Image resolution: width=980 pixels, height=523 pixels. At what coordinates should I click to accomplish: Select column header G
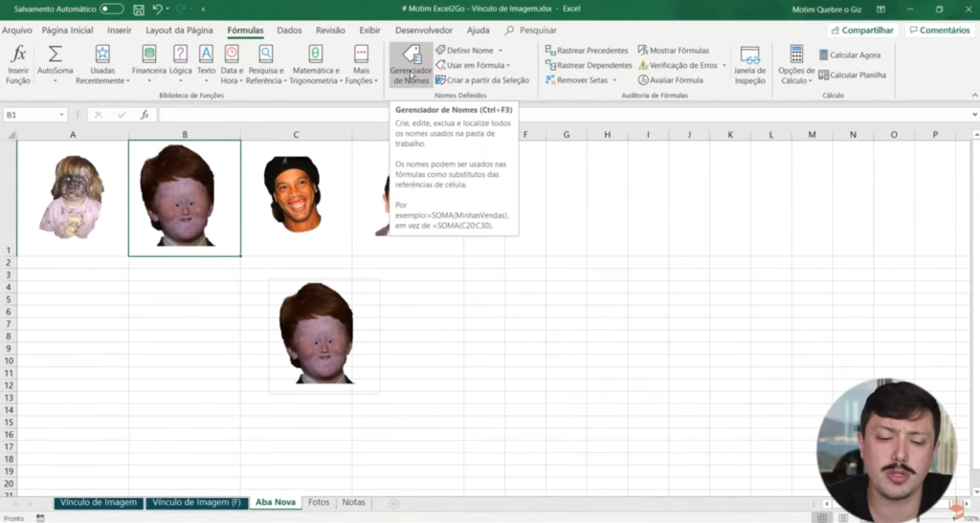[567, 135]
